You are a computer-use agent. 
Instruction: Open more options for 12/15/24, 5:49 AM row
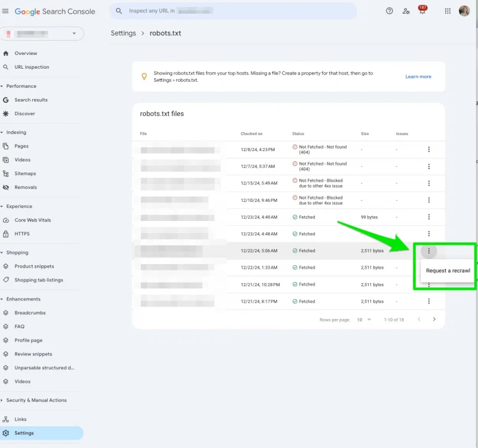pos(428,183)
